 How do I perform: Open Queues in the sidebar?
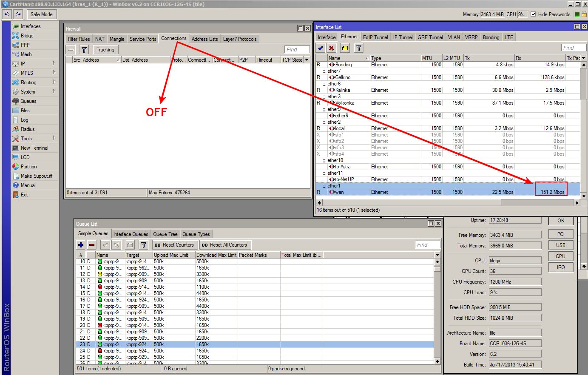[28, 101]
